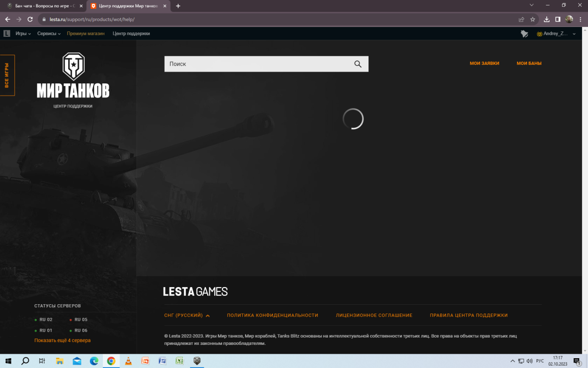This screenshot has height=368, width=588.
Task: Bookmark this page with the star icon
Action: click(x=533, y=20)
